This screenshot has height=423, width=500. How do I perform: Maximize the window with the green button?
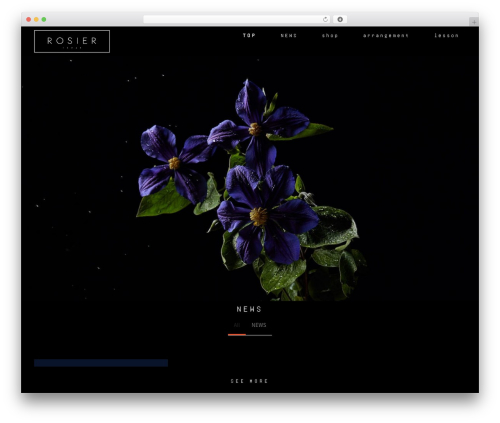click(x=44, y=19)
